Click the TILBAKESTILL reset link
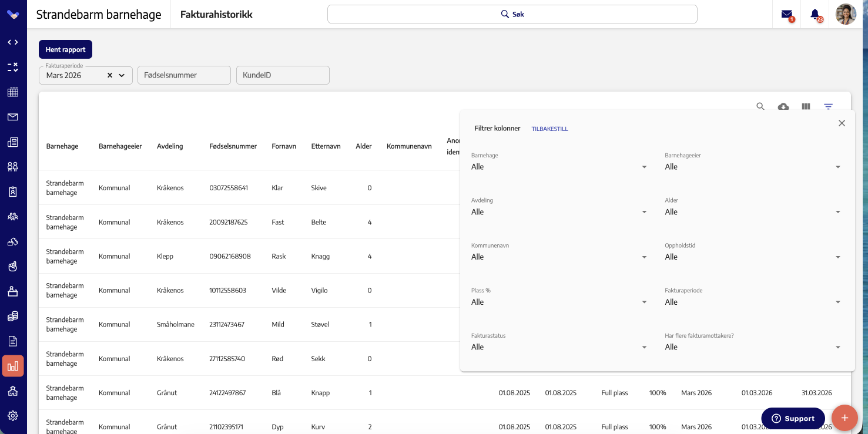 [x=549, y=129]
